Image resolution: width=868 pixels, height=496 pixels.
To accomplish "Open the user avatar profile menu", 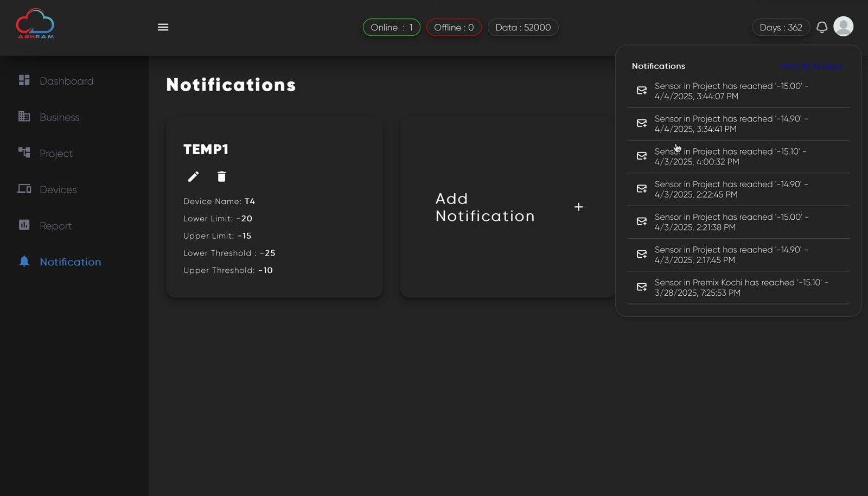I will point(843,26).
